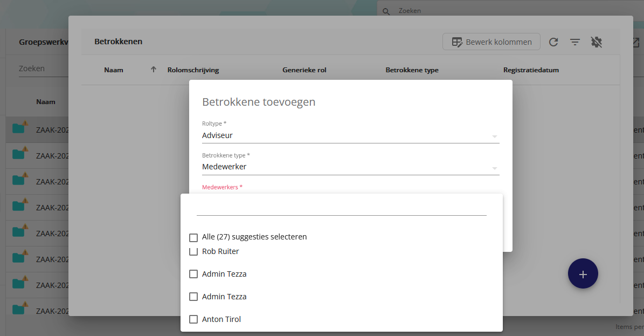
Task: Click the plus floating add button
Action: tap(583, 273)
